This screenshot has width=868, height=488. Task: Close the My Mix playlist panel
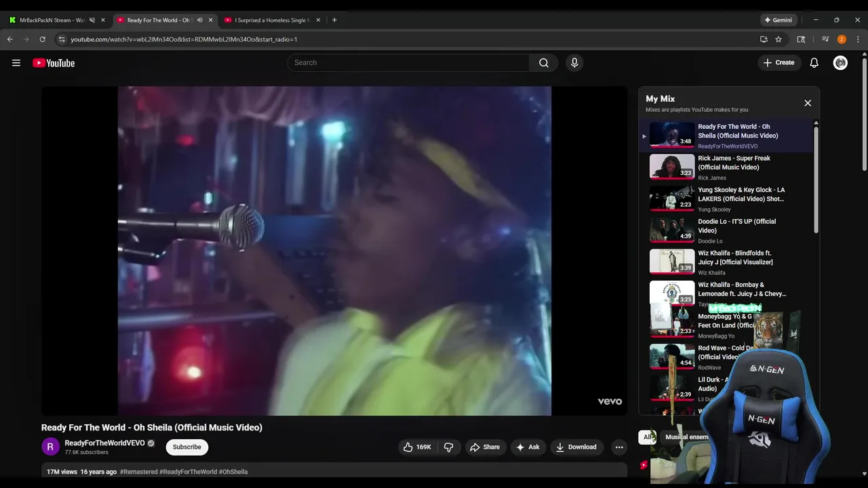click(808, 103)
